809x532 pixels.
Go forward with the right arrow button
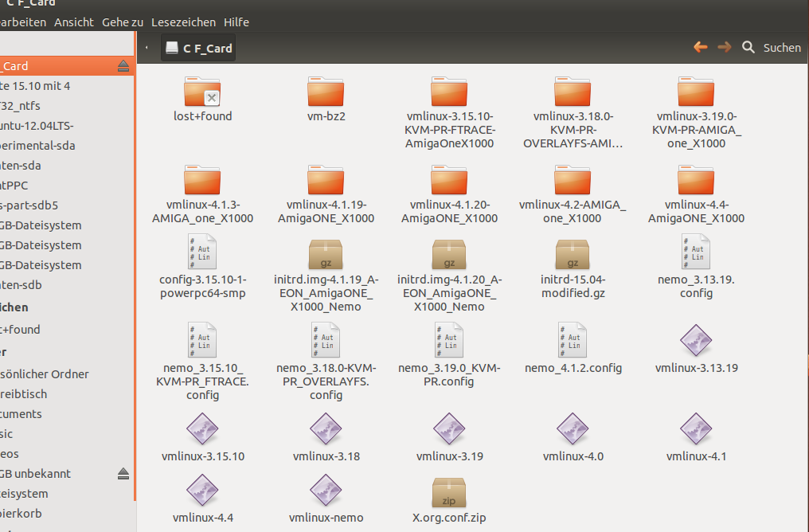coord(725,48)
